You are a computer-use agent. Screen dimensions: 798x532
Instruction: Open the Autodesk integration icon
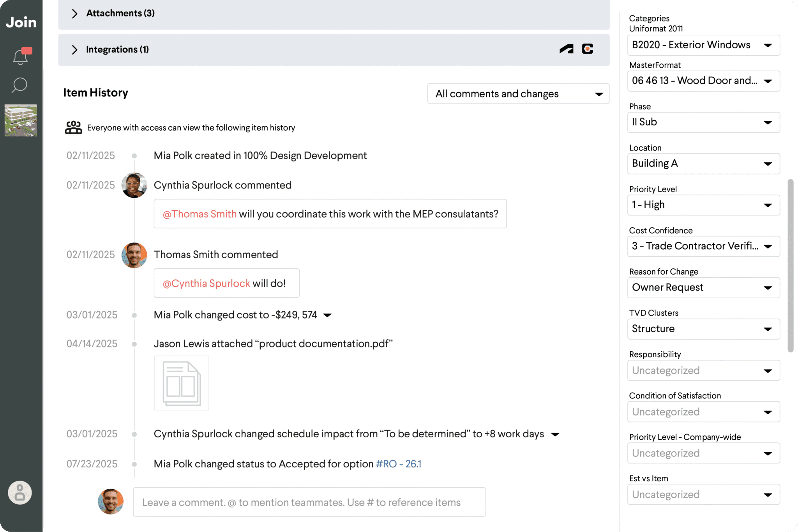[x=567, y=49]
